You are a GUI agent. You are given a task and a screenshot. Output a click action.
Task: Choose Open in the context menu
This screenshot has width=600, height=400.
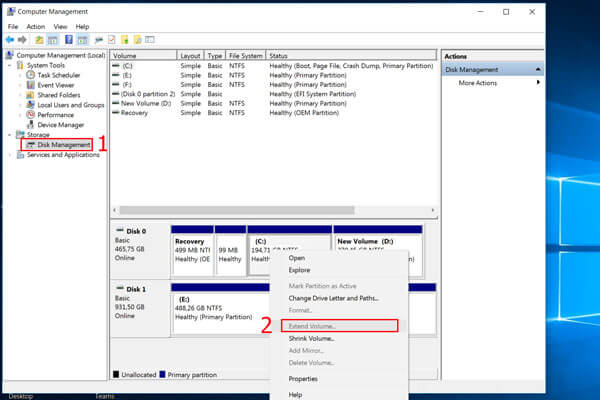[297, 258]
